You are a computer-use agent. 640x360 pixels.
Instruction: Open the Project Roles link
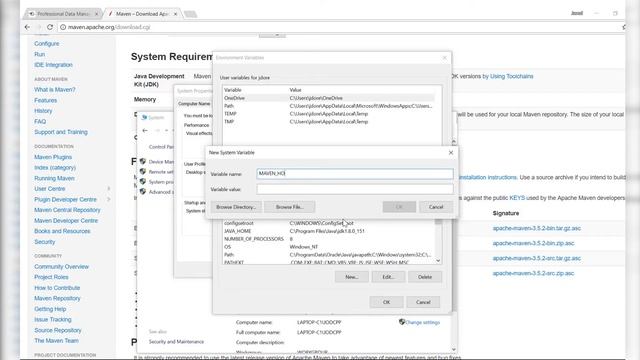point(51,277)
